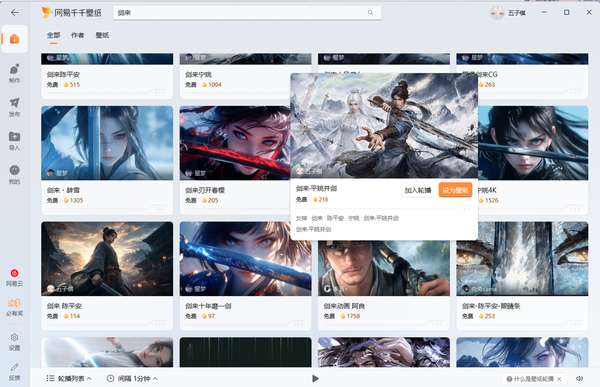Open the 制作 sidebar item
This screenshot has height=387, width=600.
15,73
